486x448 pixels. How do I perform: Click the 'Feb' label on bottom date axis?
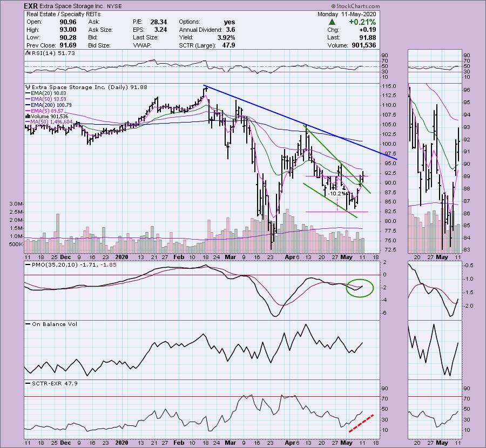pyautogui.click(x=179, y=443)
